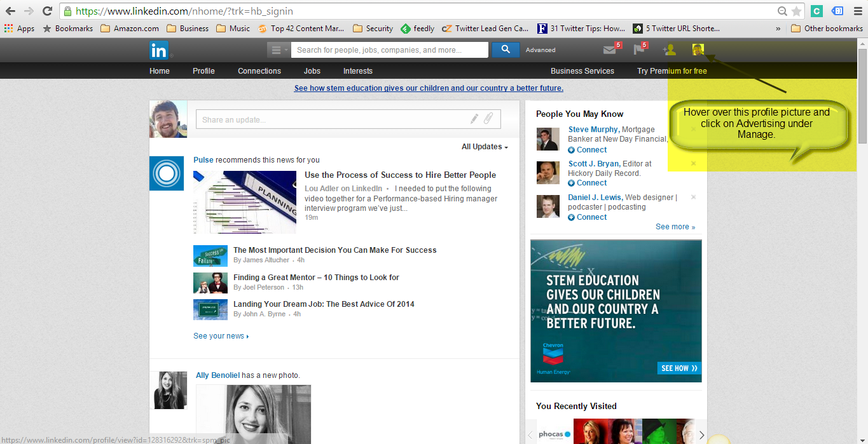Click the Share an update field

331,119
